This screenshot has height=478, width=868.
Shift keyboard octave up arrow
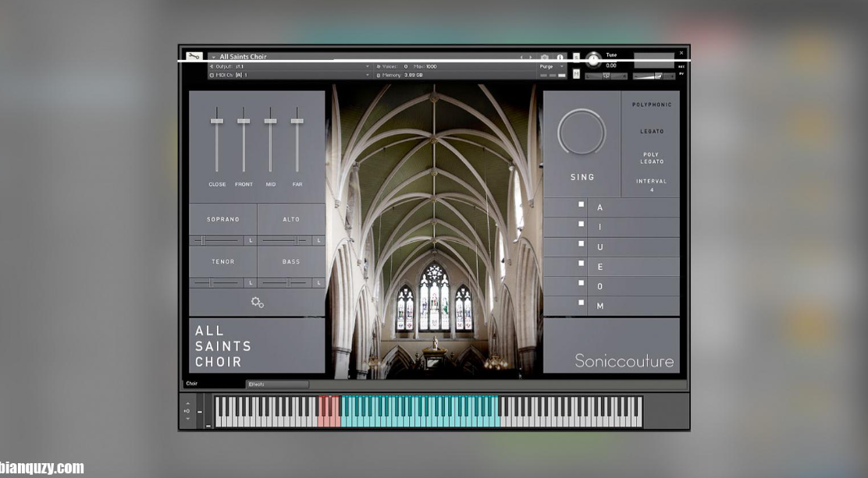tap(187, 403)
